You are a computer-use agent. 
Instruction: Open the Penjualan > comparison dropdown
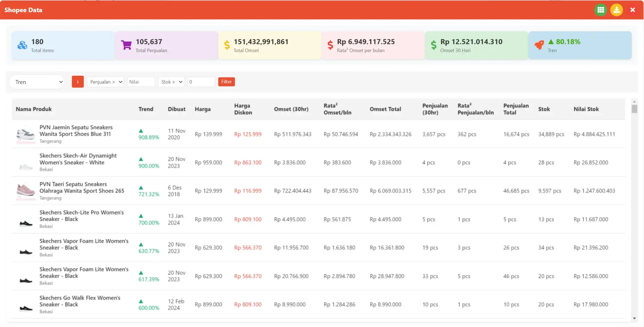pyautogui.click(x=106, y=82)
